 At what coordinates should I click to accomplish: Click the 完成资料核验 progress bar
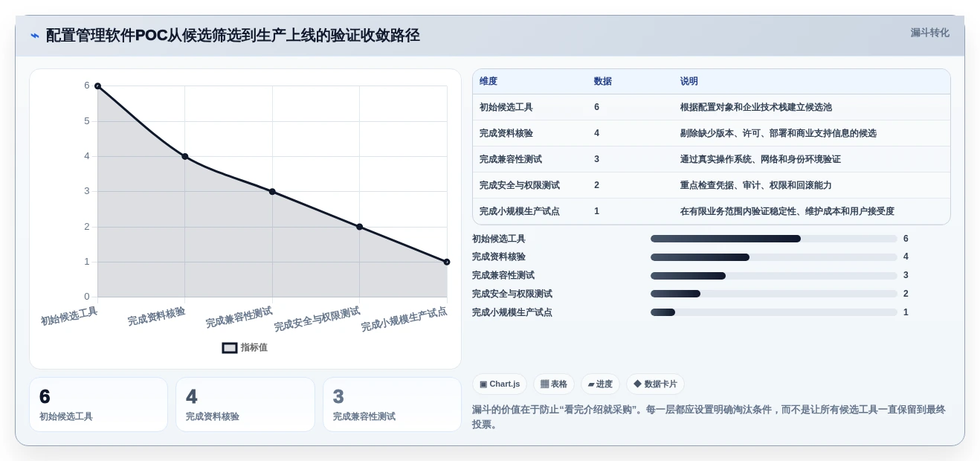(774, 257)
